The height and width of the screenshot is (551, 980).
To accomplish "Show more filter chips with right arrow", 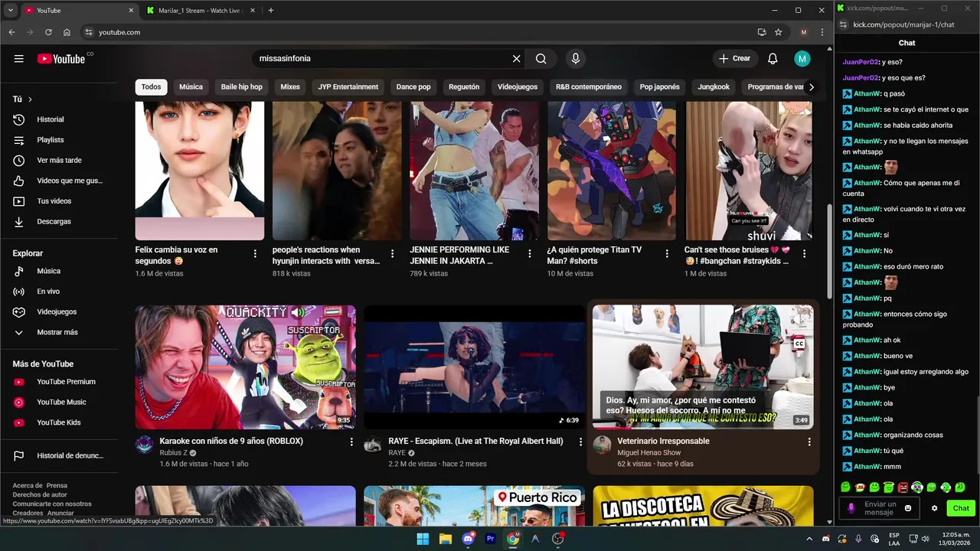I will 812,87.
